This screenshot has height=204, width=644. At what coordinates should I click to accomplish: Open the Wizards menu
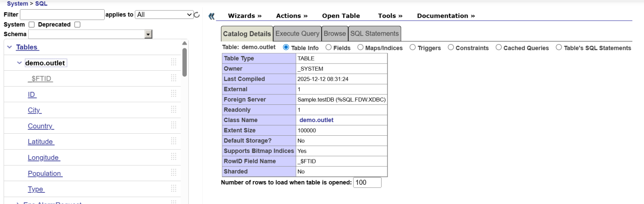tap(244, 16)
